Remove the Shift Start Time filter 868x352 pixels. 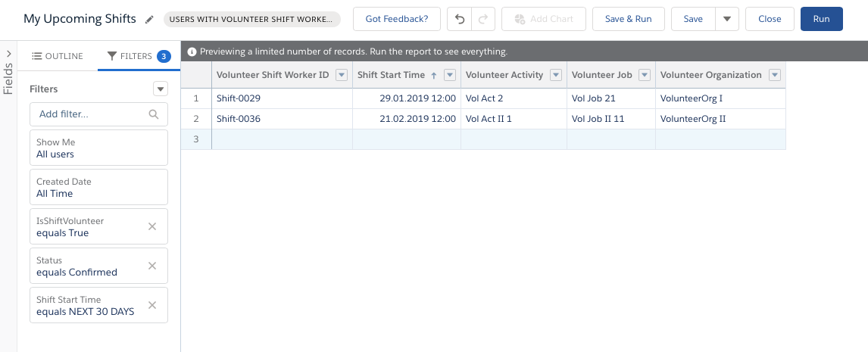[x=152, y=305]
